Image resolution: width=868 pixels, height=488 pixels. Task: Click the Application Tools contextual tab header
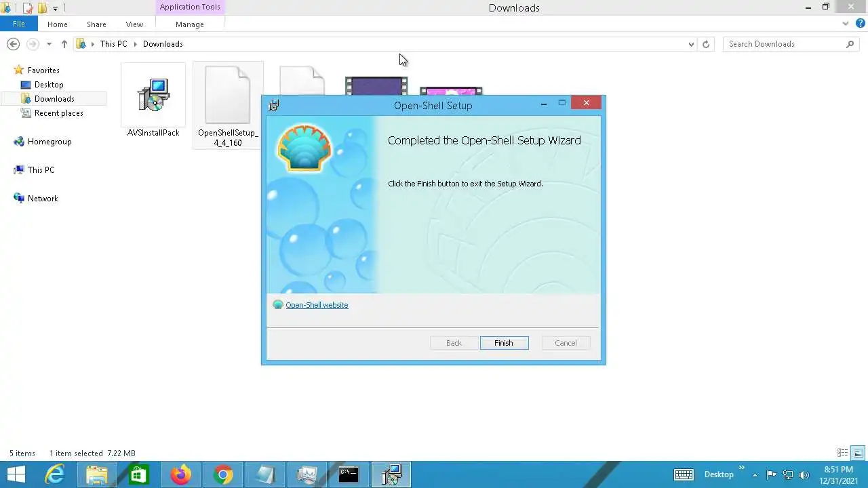click(190, 7)
